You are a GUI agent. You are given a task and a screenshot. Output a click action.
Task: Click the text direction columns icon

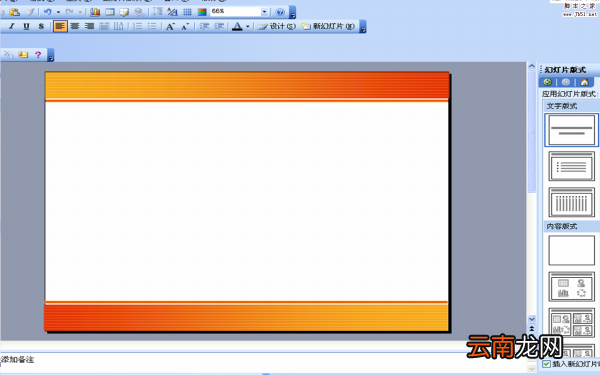click(x=119, y=26)
